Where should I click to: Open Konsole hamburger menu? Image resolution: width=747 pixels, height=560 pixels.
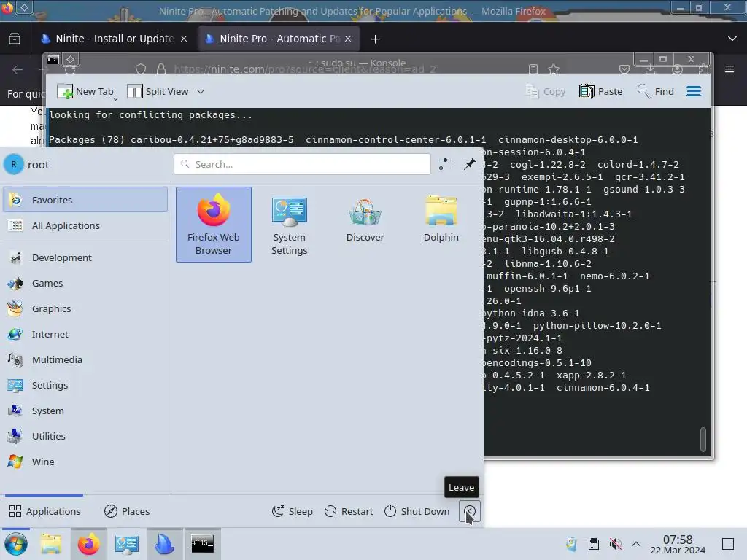[x=694, y=91]
